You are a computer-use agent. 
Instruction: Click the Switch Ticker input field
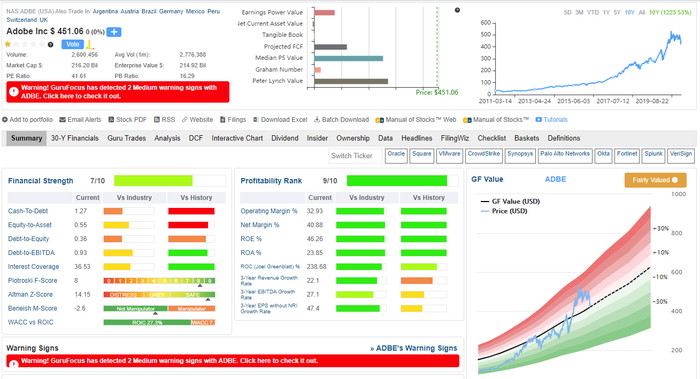point(355,156)
